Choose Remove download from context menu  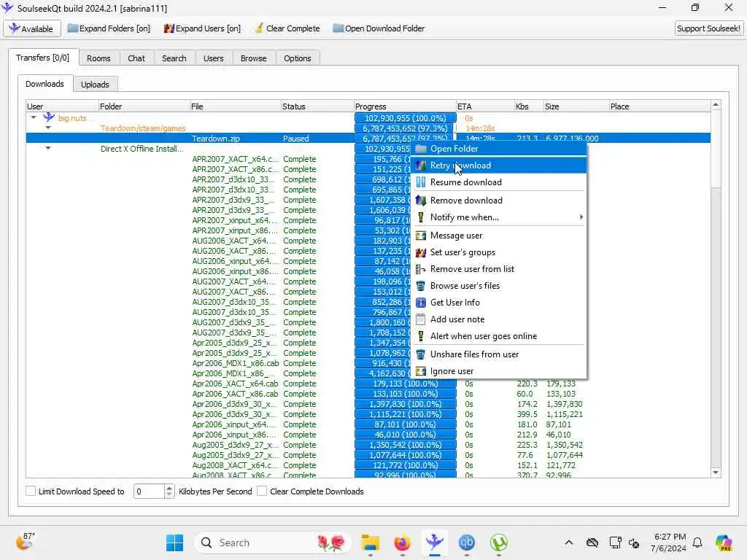pos(499,201)
